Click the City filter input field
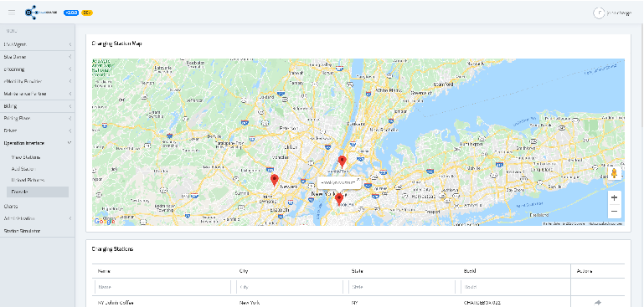 pyautogui.click(x=290, y=287)
